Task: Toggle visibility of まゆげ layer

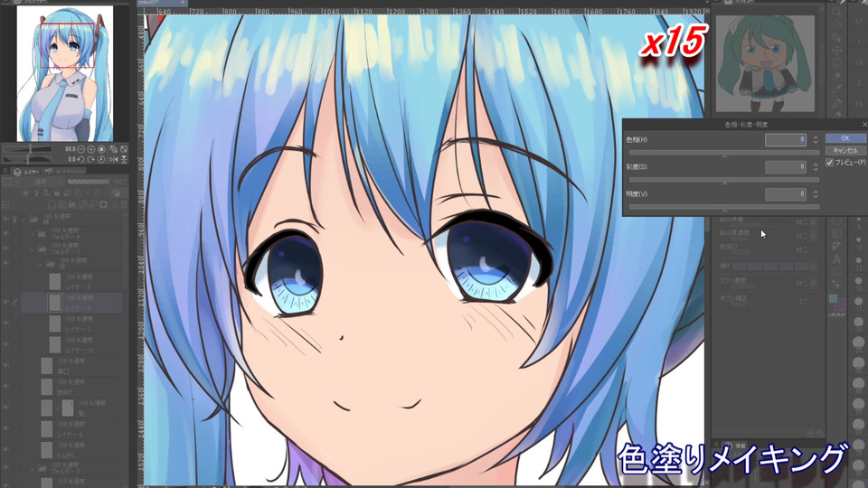Action: tap(5, 386)
